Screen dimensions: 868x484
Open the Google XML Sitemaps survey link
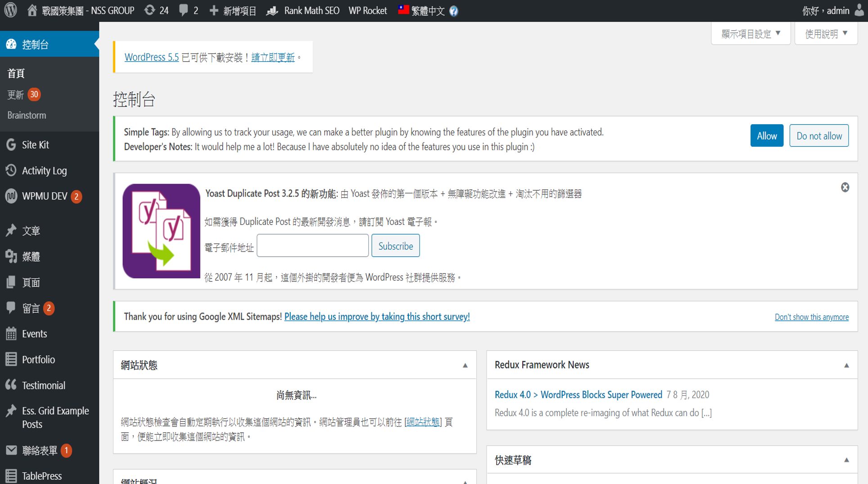pos(377,316)
